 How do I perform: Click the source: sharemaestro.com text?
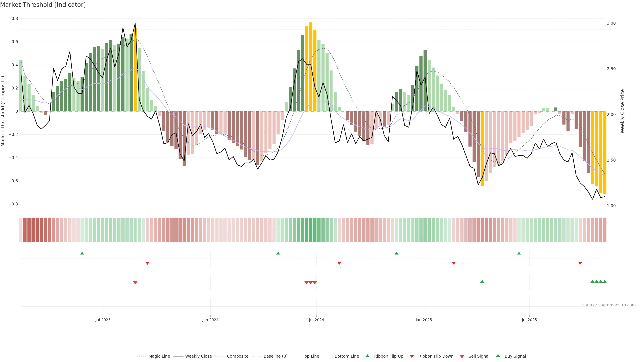click(609, 305)
